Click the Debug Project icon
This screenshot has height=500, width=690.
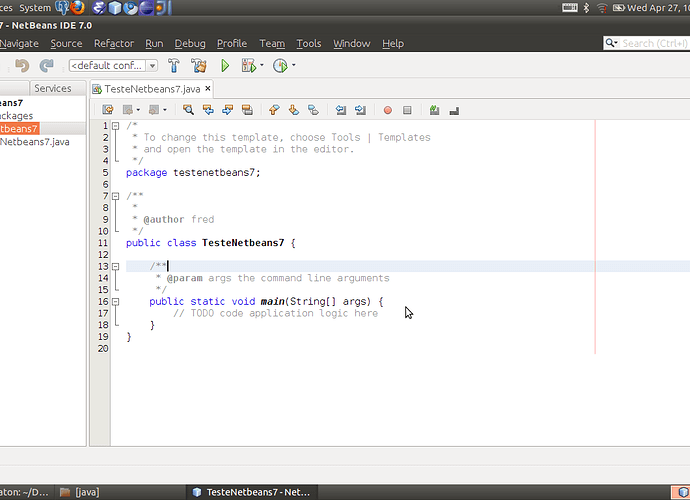pyautogui.click(x=249, y=66)
